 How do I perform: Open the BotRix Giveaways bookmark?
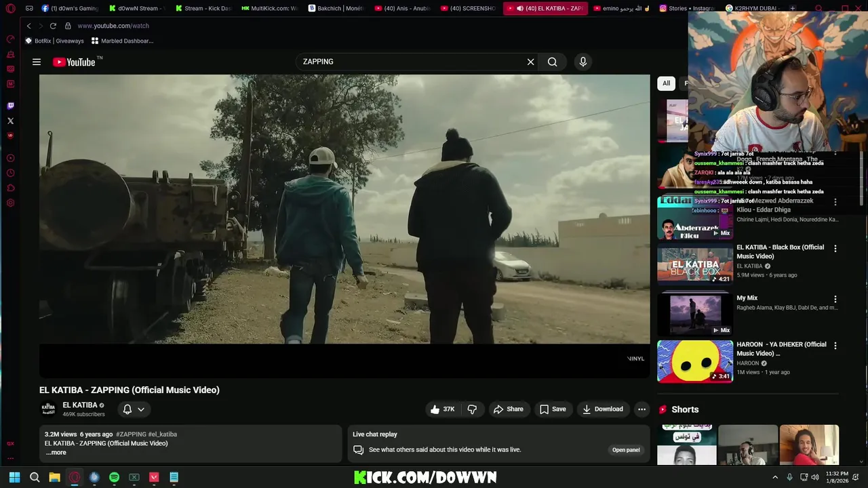(54, 41)
